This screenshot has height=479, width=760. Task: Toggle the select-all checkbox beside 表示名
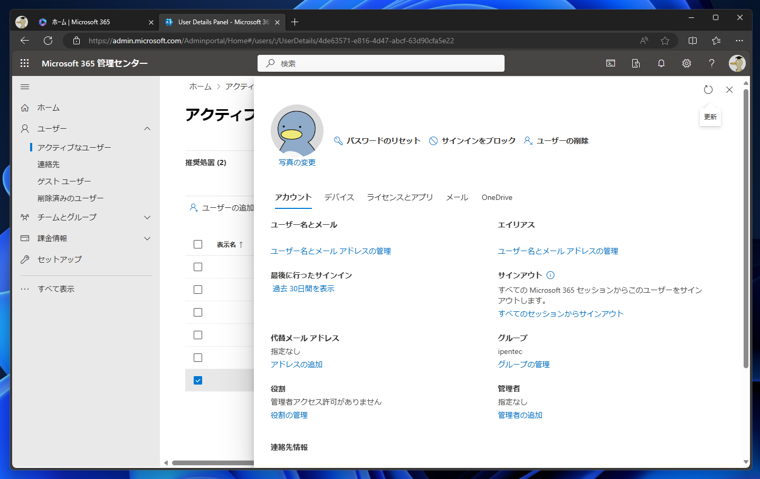tap(198, 244)
